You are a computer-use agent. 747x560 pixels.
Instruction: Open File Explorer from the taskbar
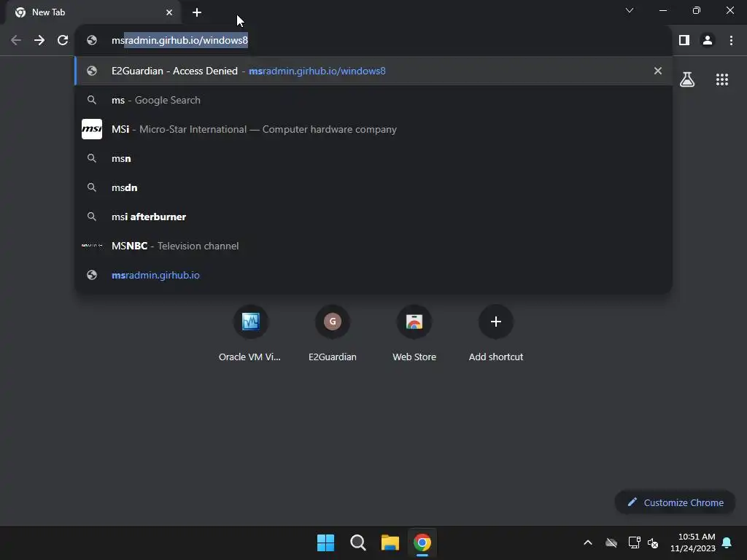click(x=390, y=542)
